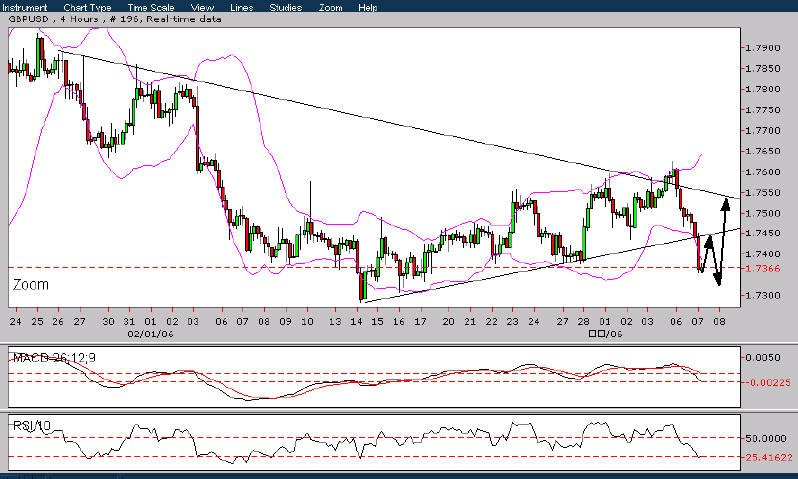Screen dimensions: 798x479
Task: Click the red 25.41622 RSI value
Action: (767, 458)
